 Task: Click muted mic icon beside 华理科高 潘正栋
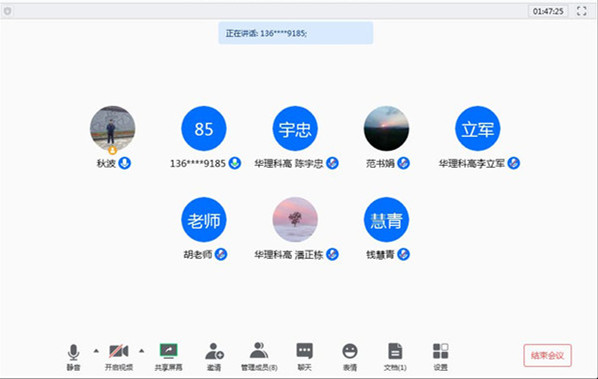pos(332,254)
